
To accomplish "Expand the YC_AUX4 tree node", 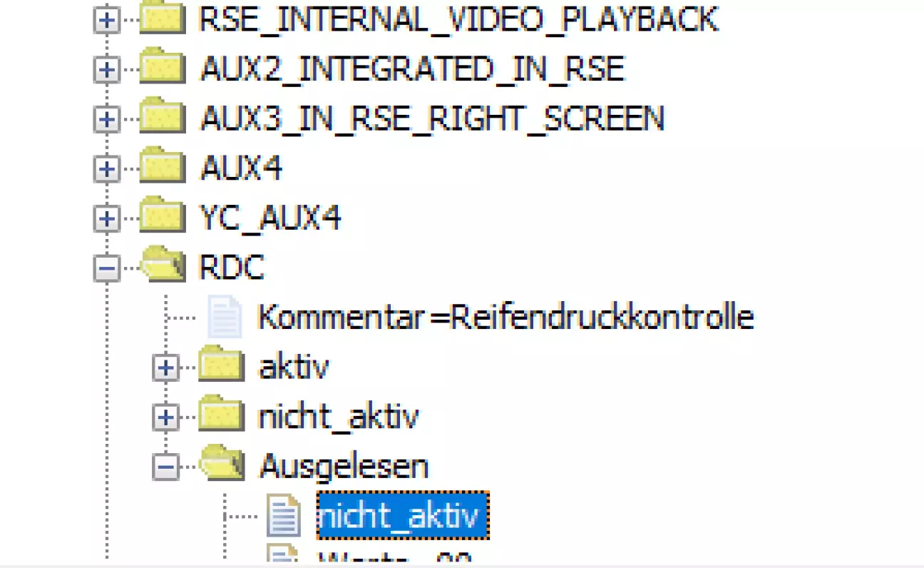I will (106, 218).
